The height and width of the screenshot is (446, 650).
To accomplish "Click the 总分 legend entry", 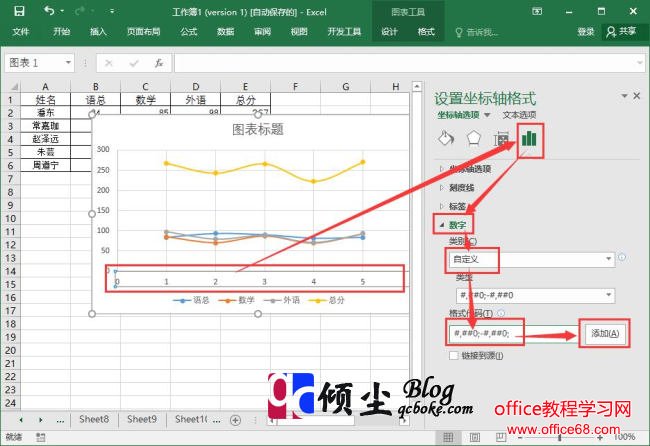I will click(x=326, y=300).
